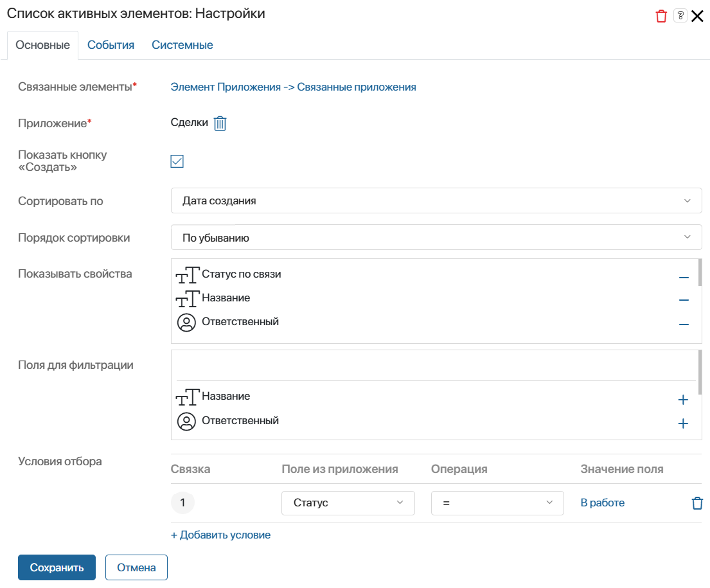The height and width of the screenshot is (588, 710).
Task: Switch to the Системные tab
Action: (x=182, y=45)
